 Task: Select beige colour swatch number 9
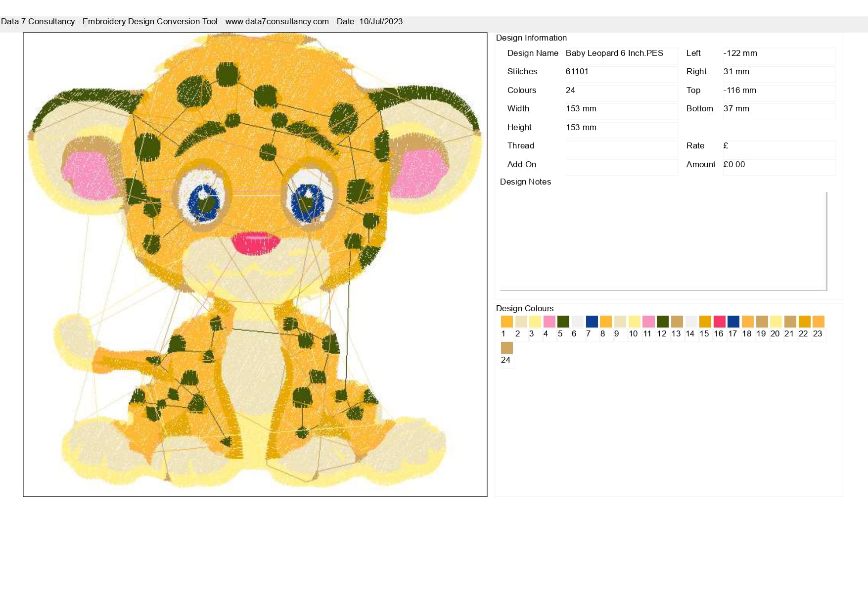[x=620, y=322]
